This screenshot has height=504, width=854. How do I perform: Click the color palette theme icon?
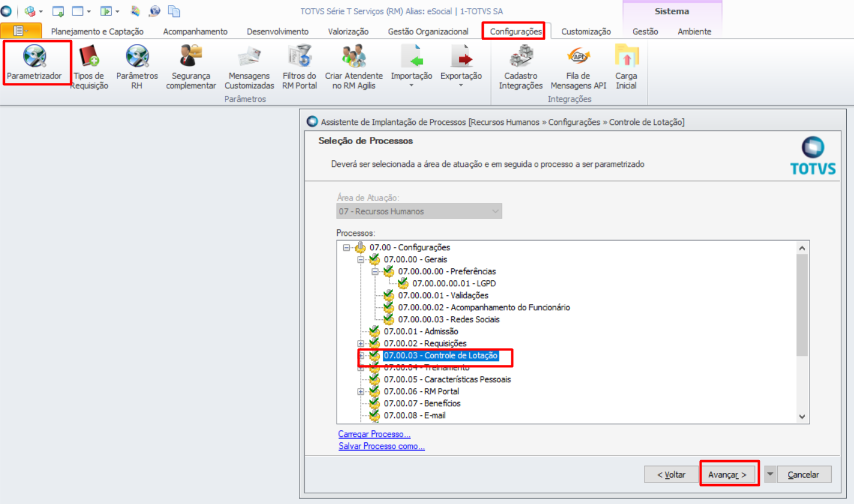click(136, 11)
